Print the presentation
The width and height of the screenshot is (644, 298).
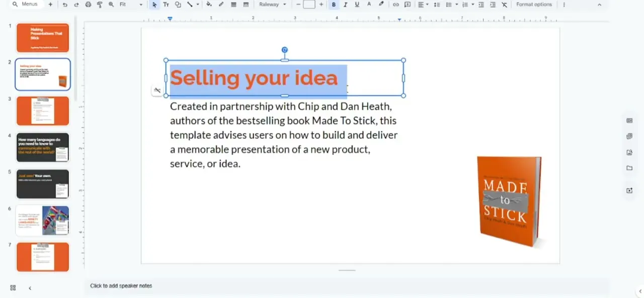tap(88, 5)
